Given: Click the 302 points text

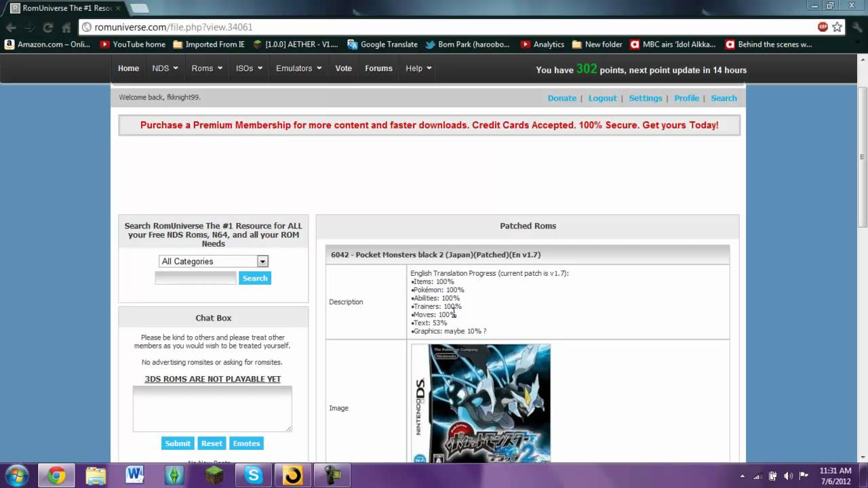Looking at the screenshot, I should coord(587,69).
